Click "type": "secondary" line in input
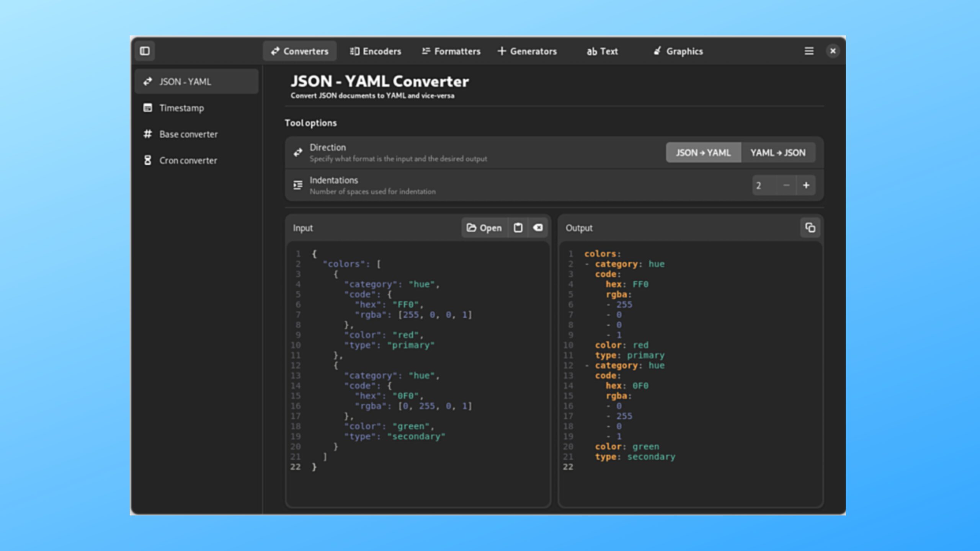Screen dimensions: 980x551 (x=395, y=437)
